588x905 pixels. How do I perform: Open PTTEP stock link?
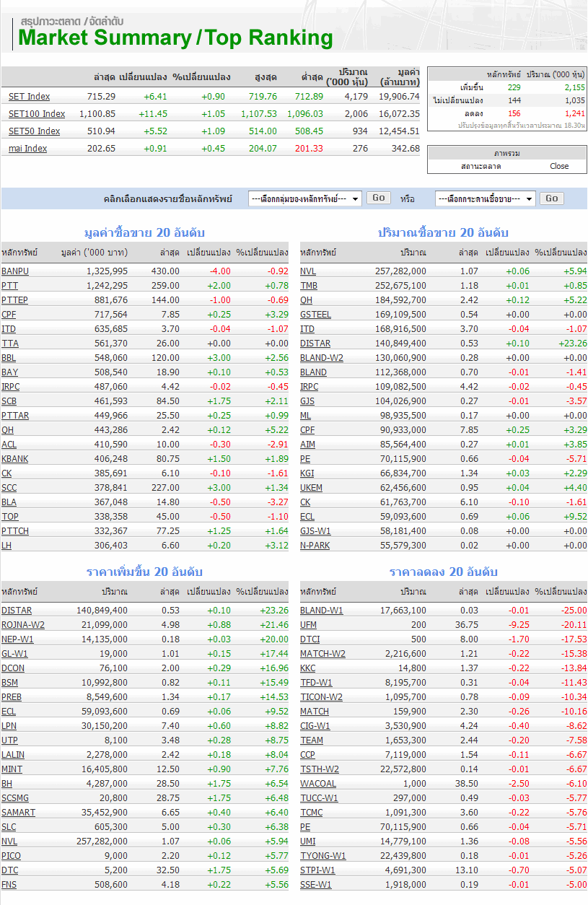click(x=14, y=300)
